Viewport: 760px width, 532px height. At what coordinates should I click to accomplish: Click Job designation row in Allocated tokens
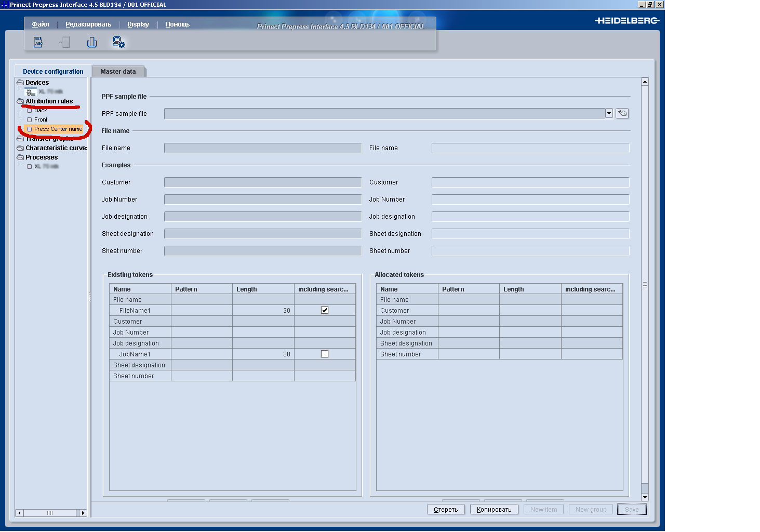[x=499, y=332]
